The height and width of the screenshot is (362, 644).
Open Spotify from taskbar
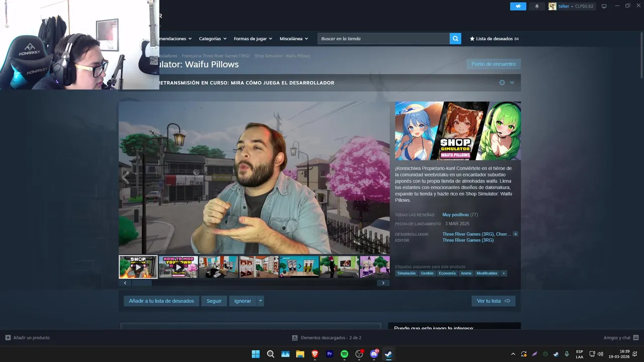pos(344,354)
